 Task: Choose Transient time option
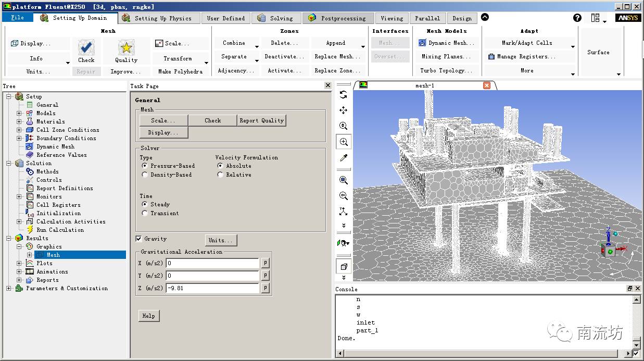145,213
